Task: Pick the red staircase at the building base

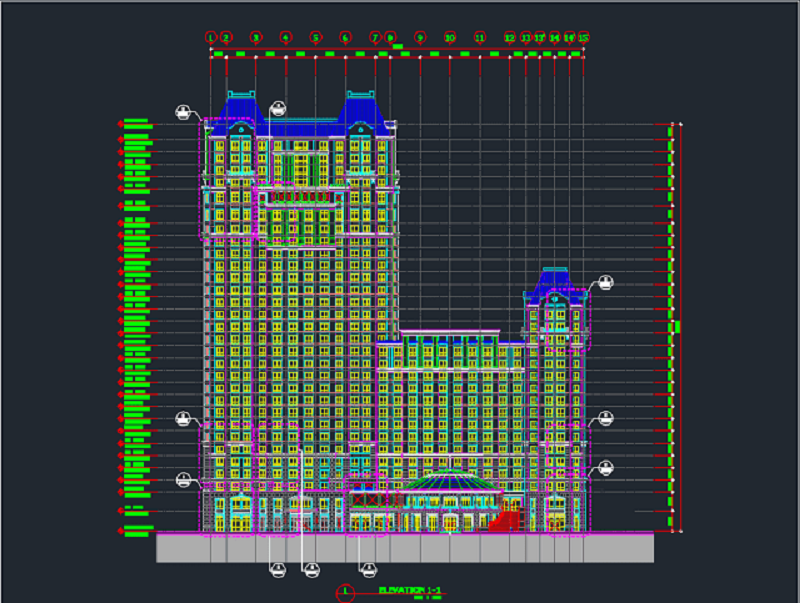Action: pos(507,520)
